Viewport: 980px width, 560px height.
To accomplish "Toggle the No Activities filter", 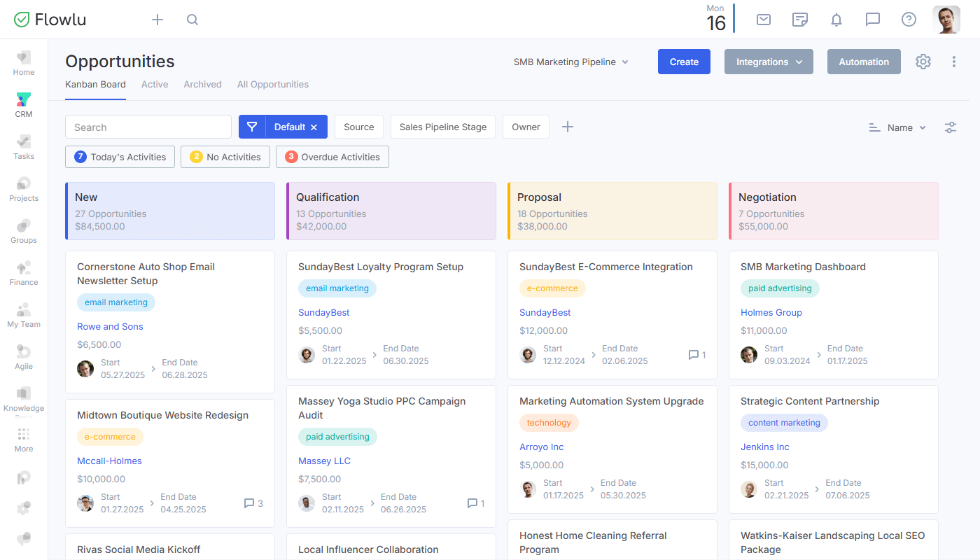I will 225,157.
